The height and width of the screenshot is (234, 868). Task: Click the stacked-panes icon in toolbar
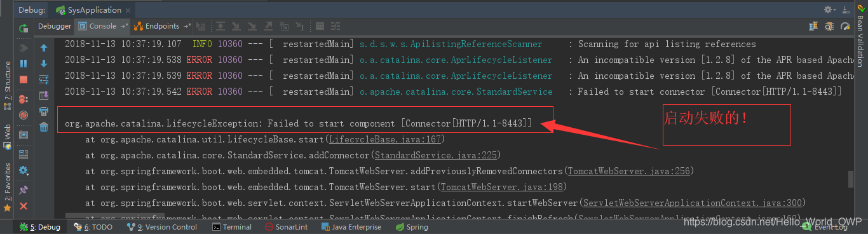click(813, 26)
